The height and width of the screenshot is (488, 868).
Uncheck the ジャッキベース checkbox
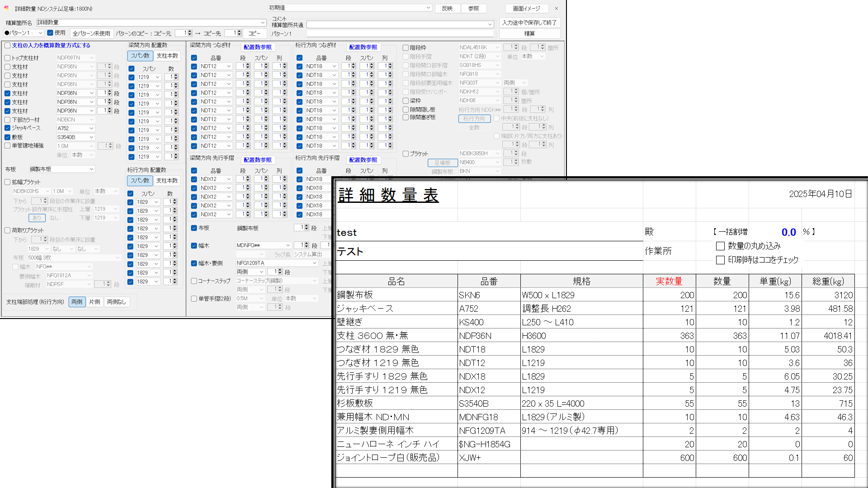pos(7,128)
